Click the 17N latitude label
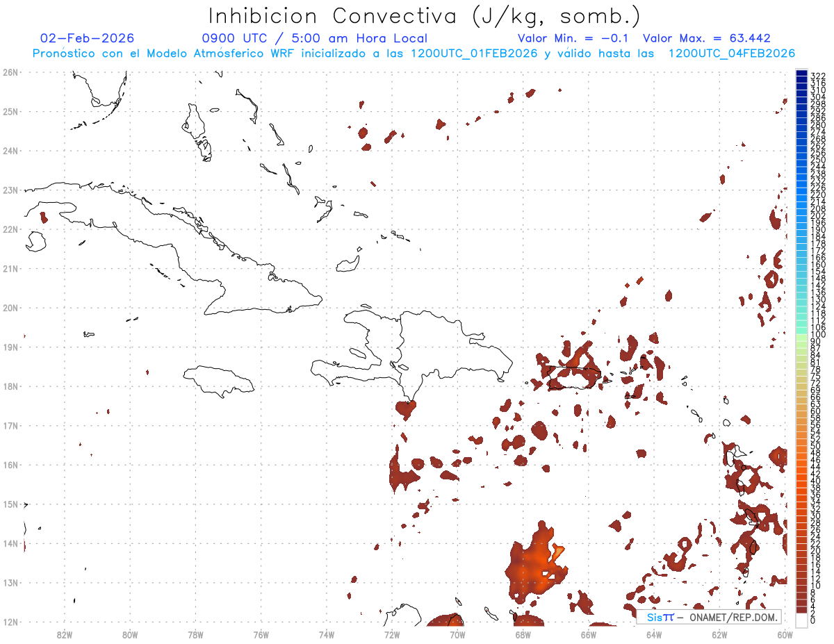The height and width of the screenshot is (644, 834). pos(10,425)
